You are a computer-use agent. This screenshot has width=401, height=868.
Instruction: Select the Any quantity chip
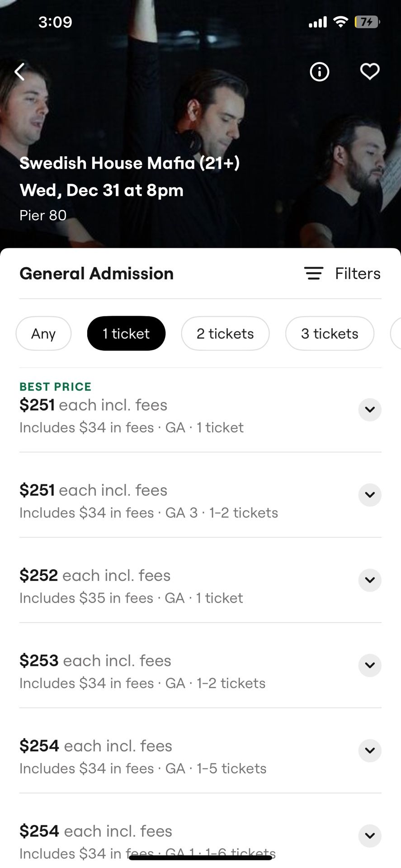43,334
